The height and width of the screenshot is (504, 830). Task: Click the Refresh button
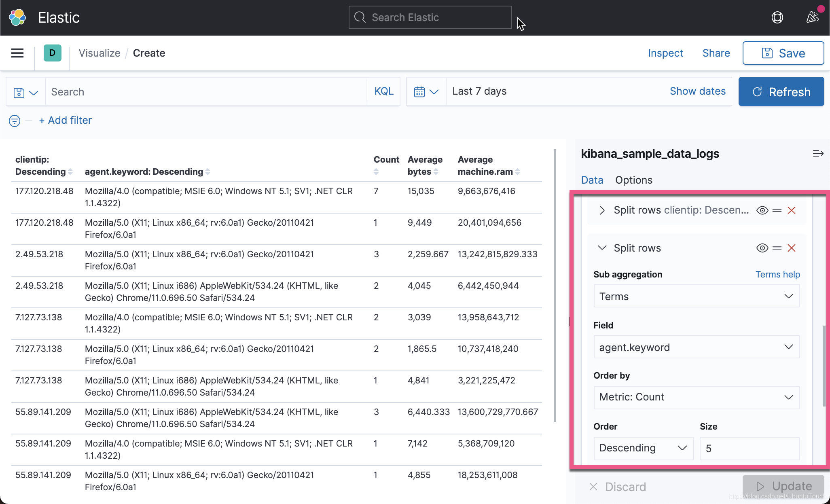coord(781,92)
